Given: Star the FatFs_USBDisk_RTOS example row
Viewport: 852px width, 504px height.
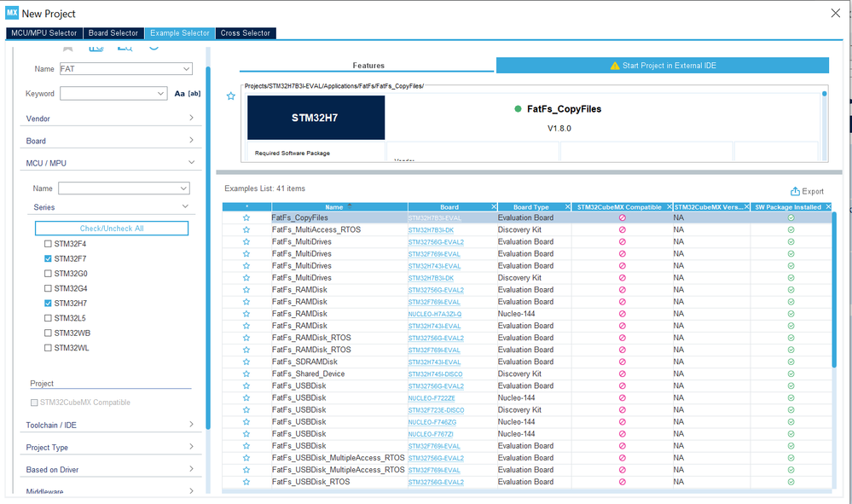Looking at the screenshot, I should [246, 482].
